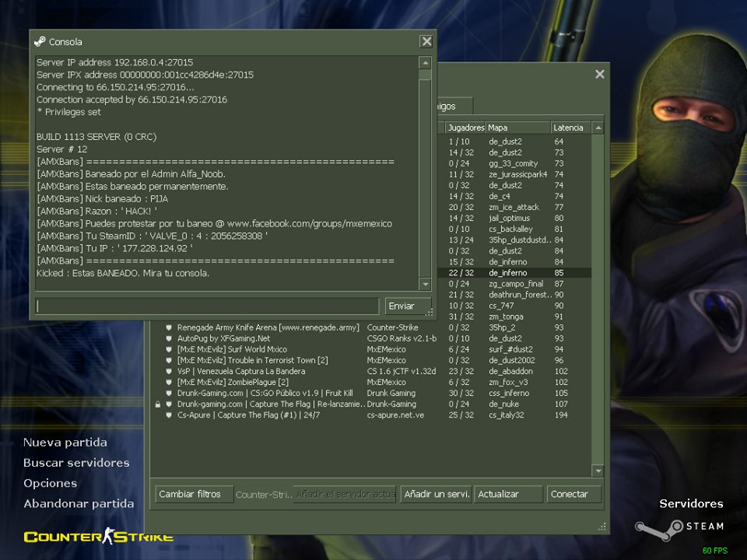The width and height of the screenshot is (747, 560).
Task: Click the zm_ice_attack map row
Action: [514, 207]
